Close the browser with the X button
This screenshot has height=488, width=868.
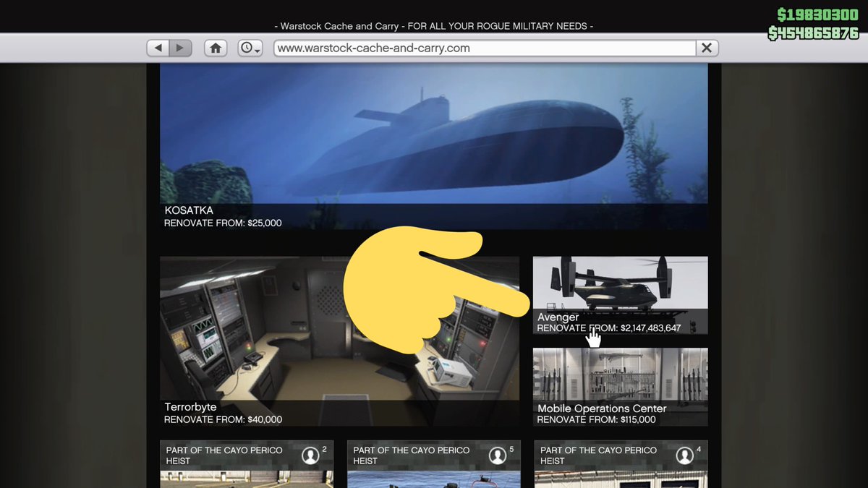click(x=707, y=48)
